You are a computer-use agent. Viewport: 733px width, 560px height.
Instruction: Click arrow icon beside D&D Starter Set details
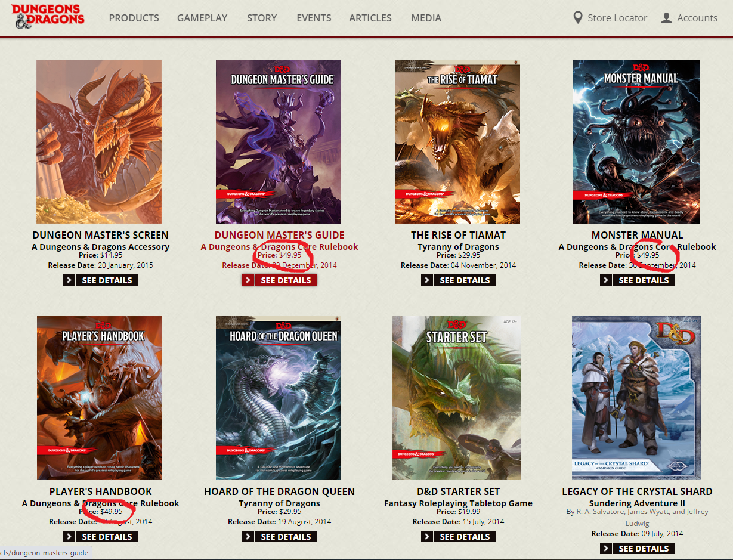point(427,537)
